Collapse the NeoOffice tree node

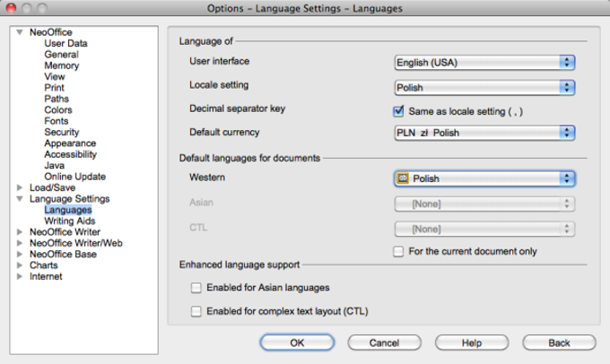point(20,32)
